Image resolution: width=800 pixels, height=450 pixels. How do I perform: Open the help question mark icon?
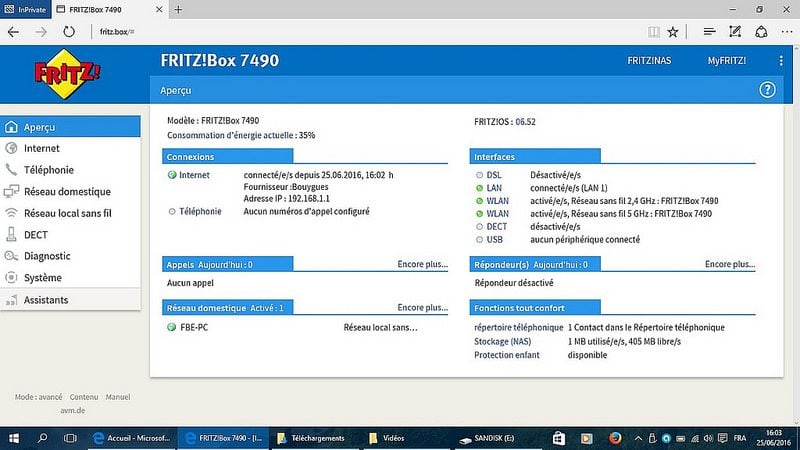(x=767, y=90)
